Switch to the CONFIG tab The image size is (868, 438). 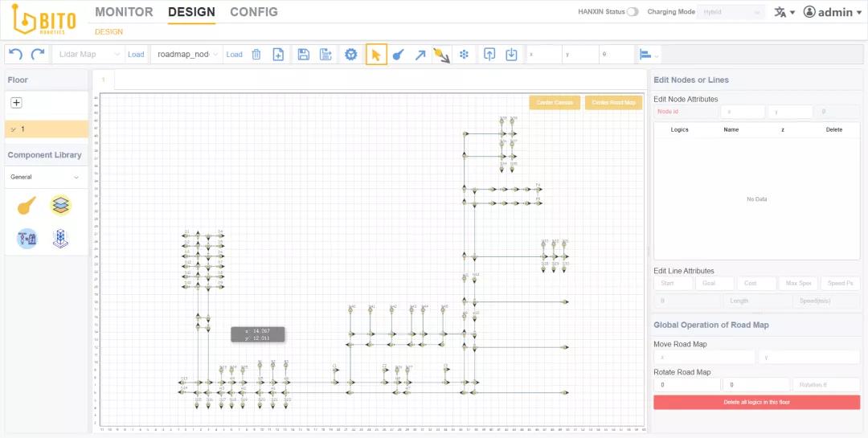click(x=254, y=12)
